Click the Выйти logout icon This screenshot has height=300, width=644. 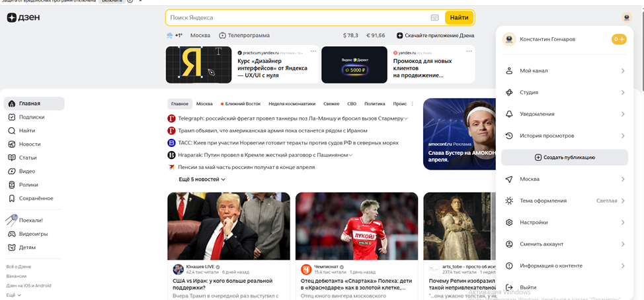pos(509,287)
